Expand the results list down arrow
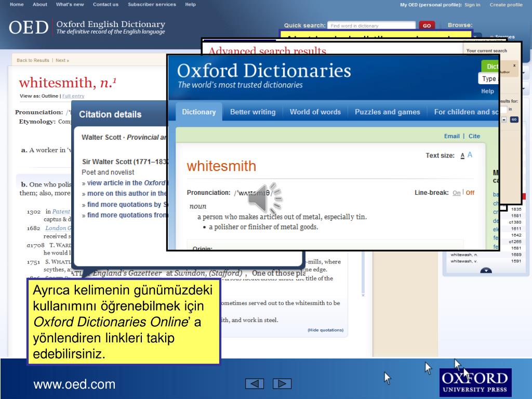This screenshot has height=399, width=532. tap(486, 270)
